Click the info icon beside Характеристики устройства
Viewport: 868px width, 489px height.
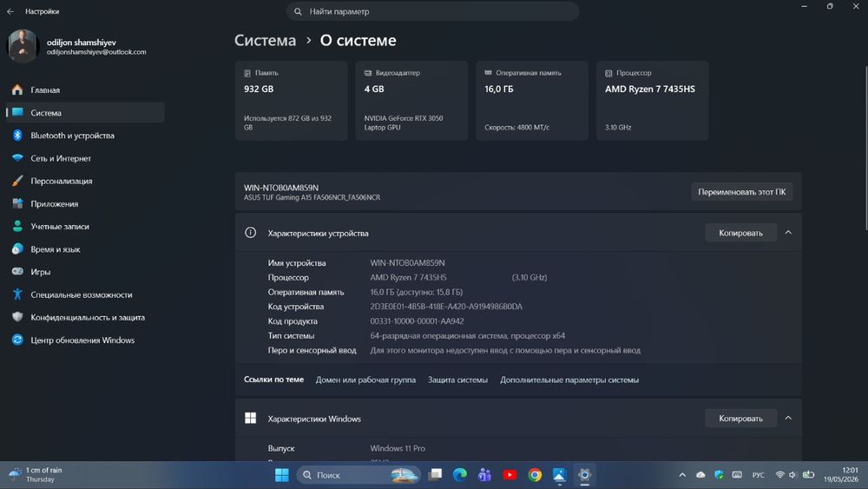[250, 233]
